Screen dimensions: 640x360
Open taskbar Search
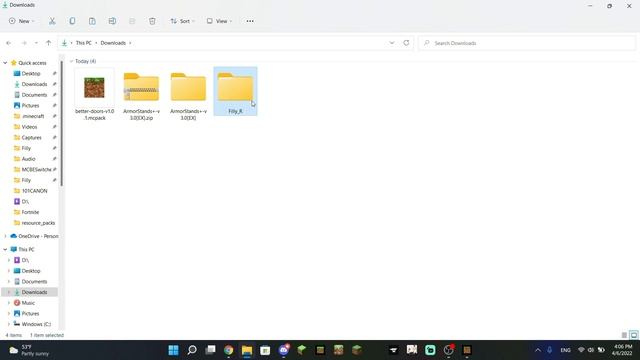(192, 350)
